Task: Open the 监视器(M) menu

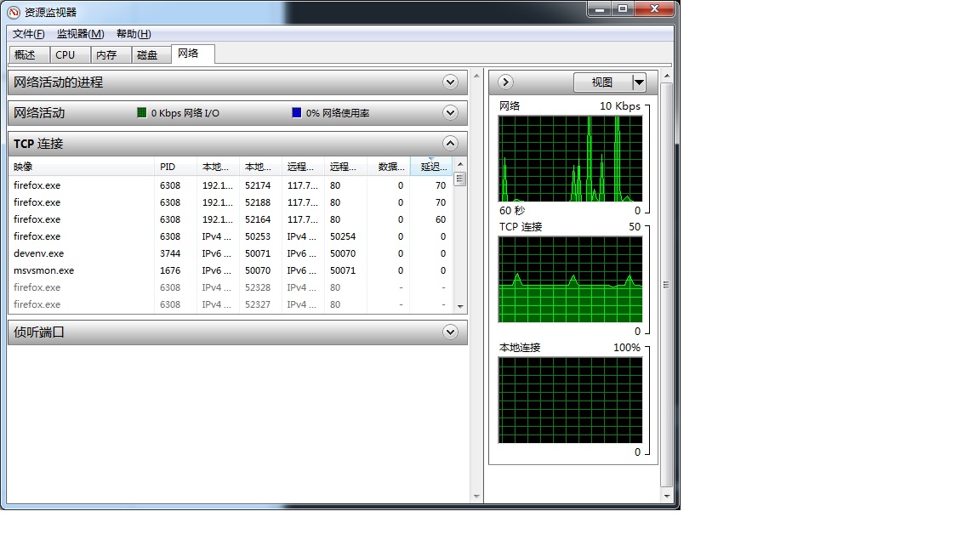Action: 80,34
